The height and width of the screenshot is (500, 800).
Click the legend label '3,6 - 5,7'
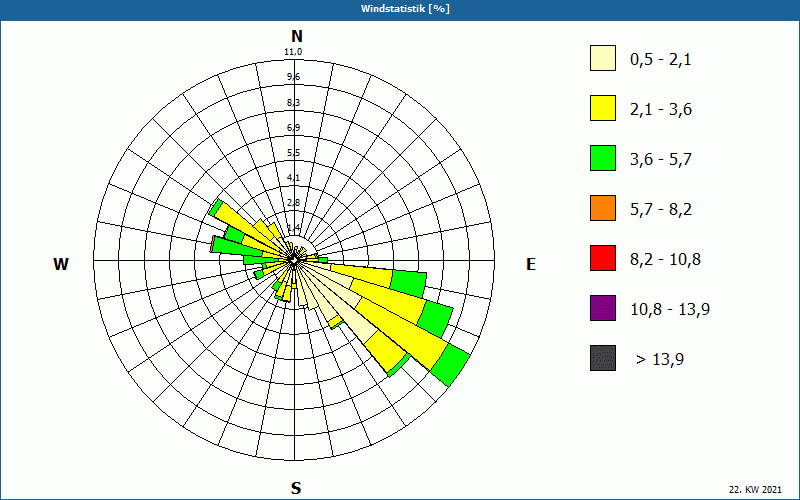(x=661, y=160)
